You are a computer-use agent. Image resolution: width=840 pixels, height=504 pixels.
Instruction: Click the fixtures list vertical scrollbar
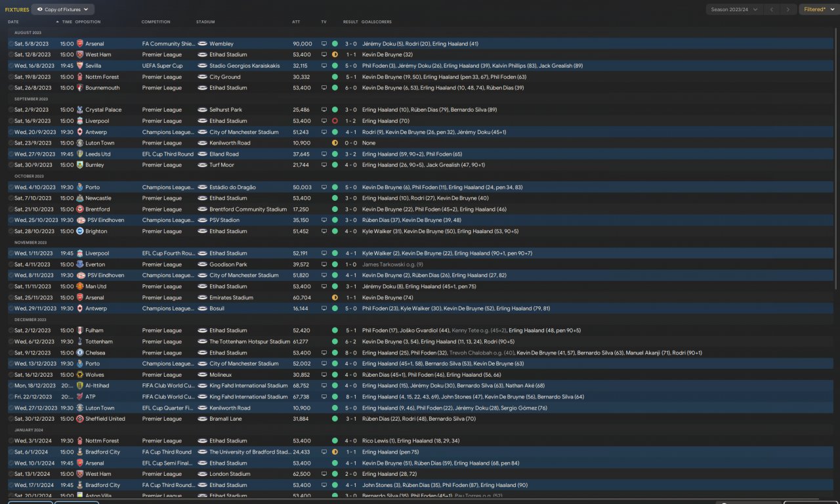[x=837, y=157]
